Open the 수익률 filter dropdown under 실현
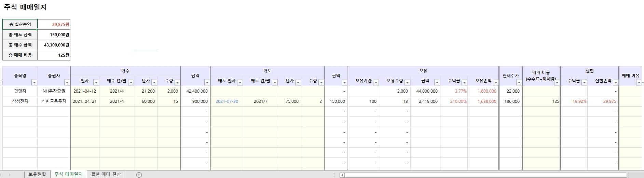 [584, 82]
